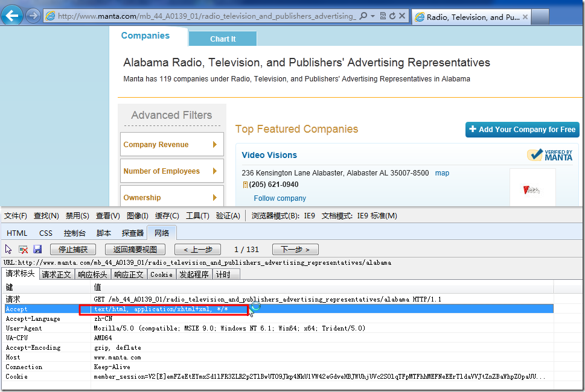Click the manta.com URL address field

pyautogui.click(x=206, y=16)
